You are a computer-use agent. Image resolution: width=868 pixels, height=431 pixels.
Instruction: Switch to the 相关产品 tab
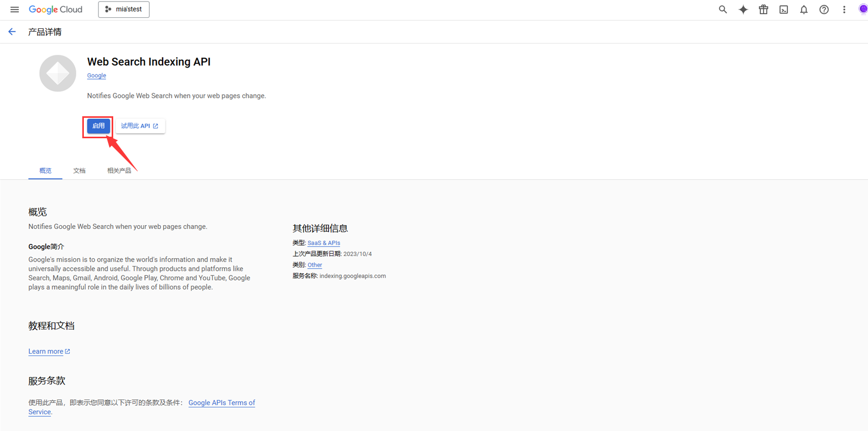point(119,171)
